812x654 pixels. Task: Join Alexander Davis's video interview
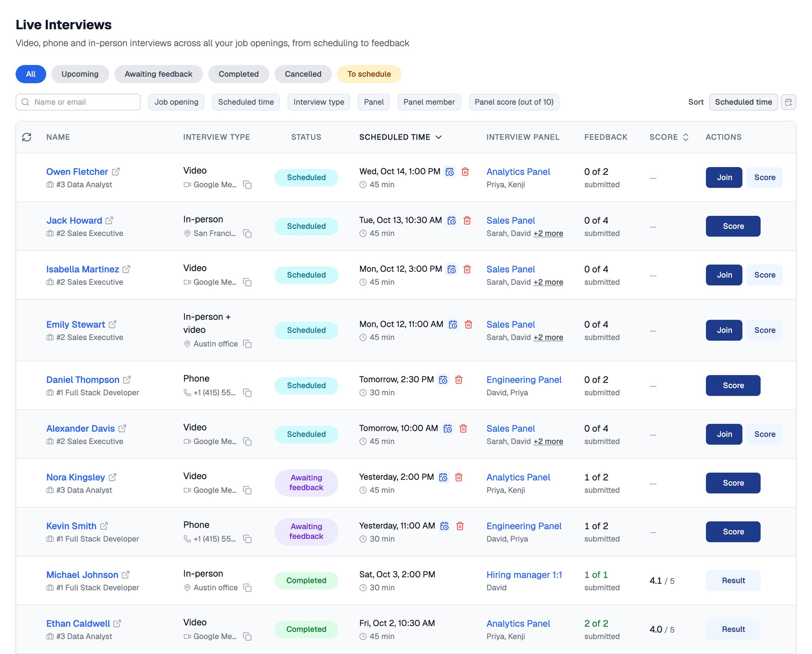click(724, 434)
